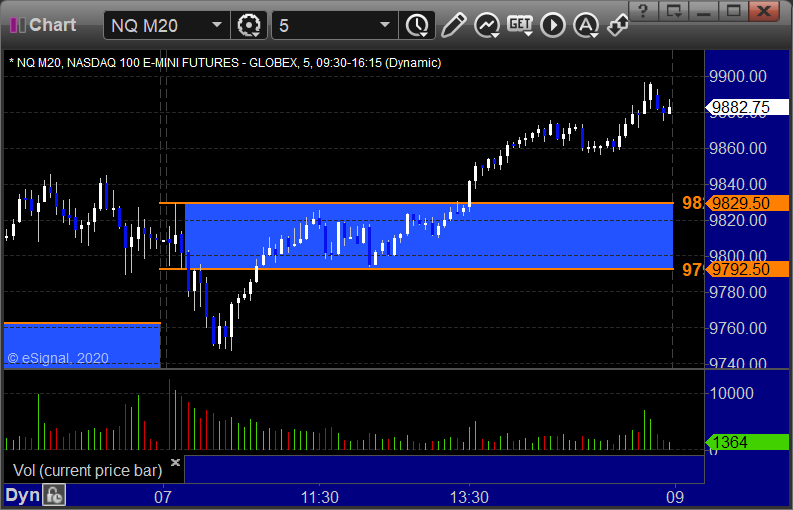The image size is (793, 510).
Task: Select the pencil drawing tool
Action: (453, 25)
